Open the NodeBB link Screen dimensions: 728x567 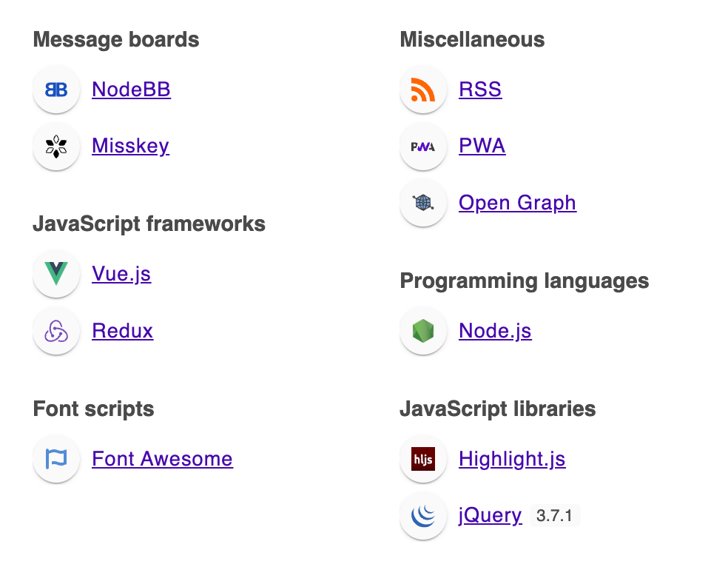click(x=132, y=89)
